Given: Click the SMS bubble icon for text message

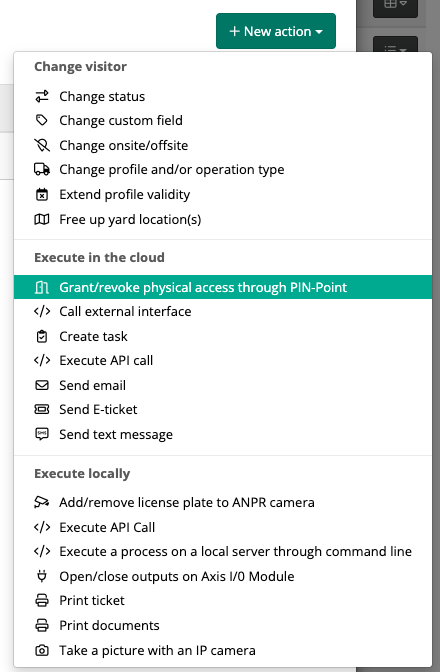Looking at the screenshot, I should pyautogui.click(x=42, y=434).
